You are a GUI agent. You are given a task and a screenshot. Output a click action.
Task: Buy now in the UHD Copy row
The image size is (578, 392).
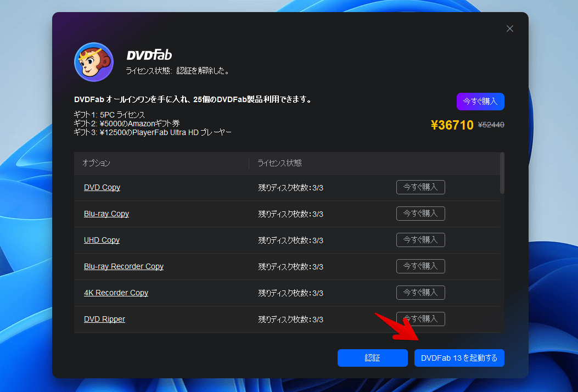(420, 240)
